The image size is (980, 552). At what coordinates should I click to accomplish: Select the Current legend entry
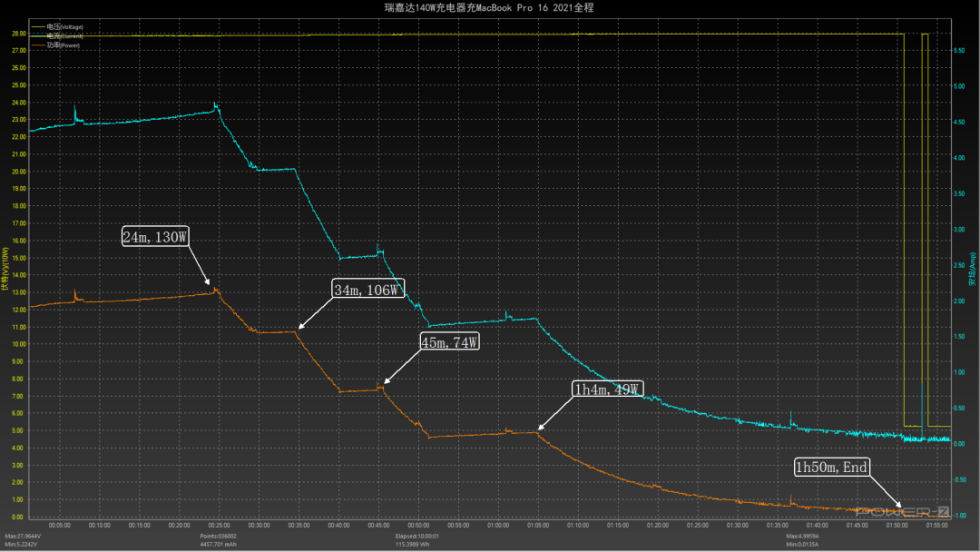coord(57,36)
